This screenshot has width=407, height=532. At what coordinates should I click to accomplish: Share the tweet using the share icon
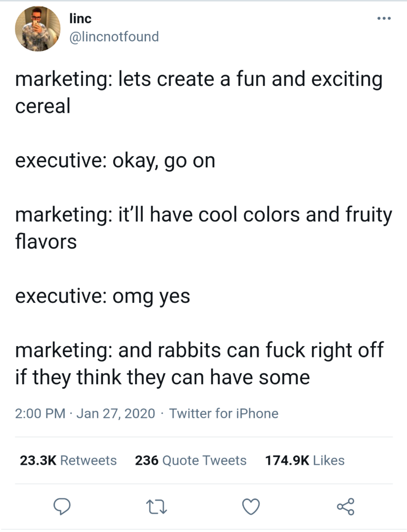point(345,506)
